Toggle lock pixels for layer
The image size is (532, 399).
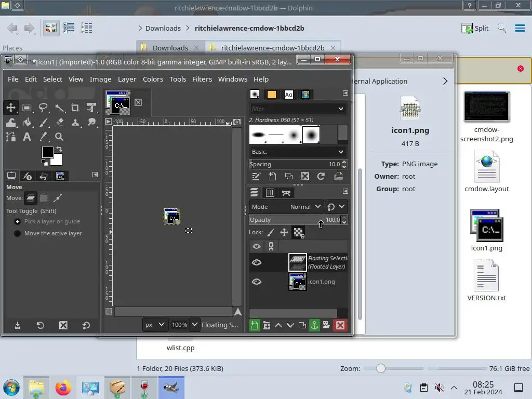coord(271,232)
